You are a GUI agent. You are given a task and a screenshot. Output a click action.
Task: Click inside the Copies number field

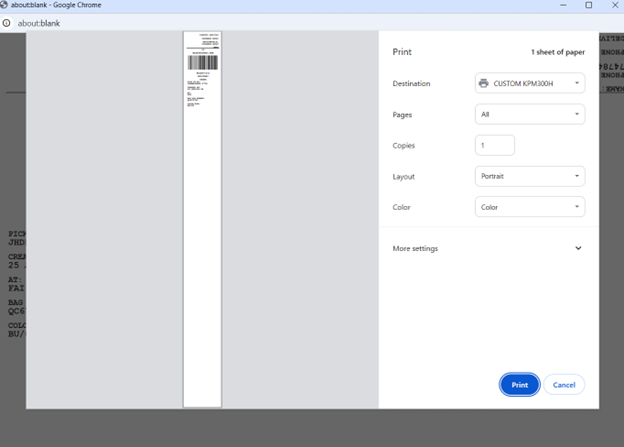point(494,146)
